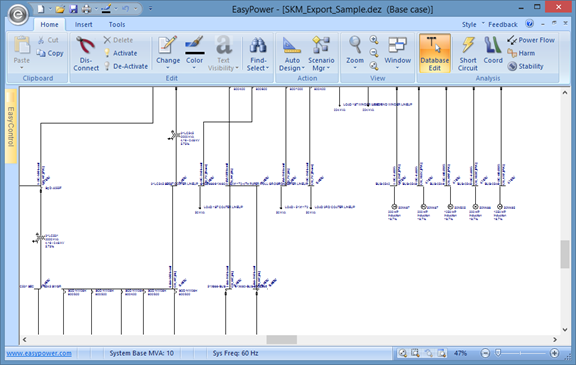This screenshot has width=576, height=365.
Task: Expand the Customize Quick Access Toolbar arrow
Action: [x=150, y=9]
